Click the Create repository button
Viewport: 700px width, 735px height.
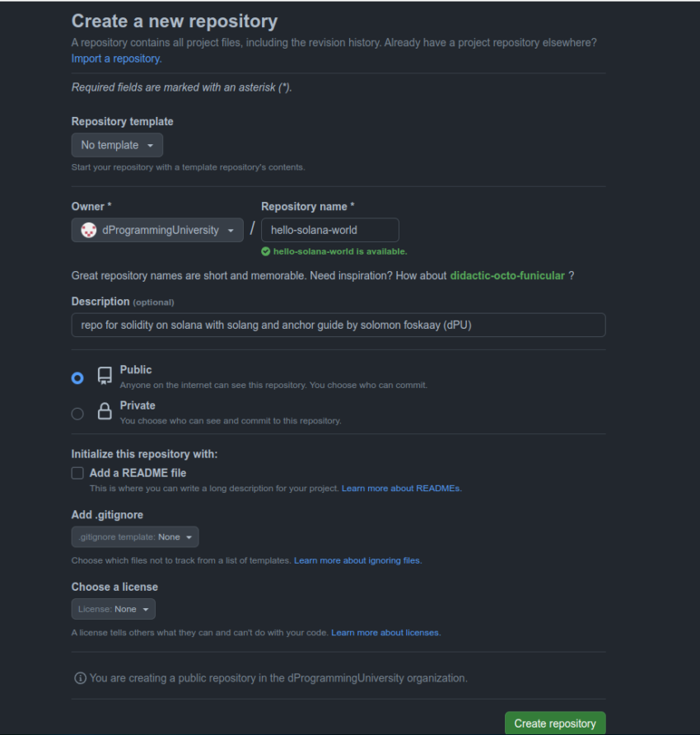point(554,723)
